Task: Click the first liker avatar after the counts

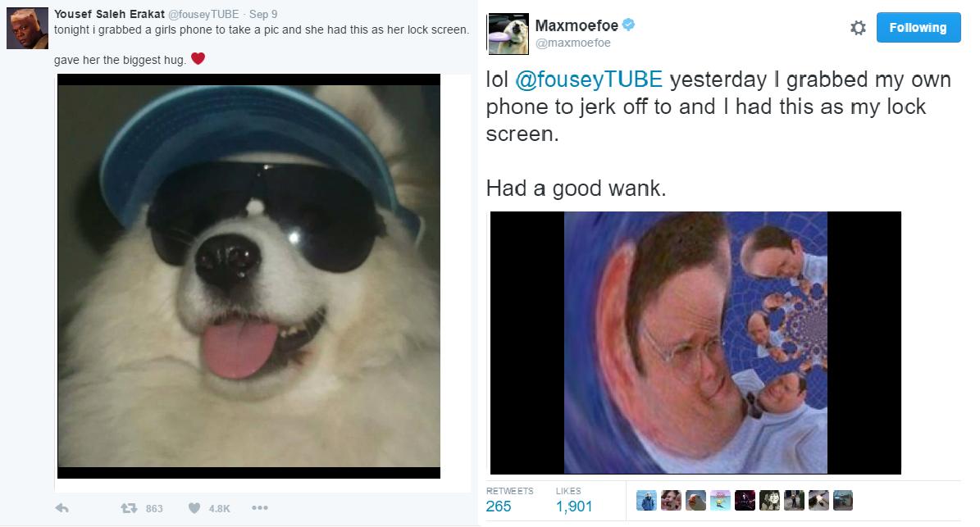Action: tap(646, 500)
